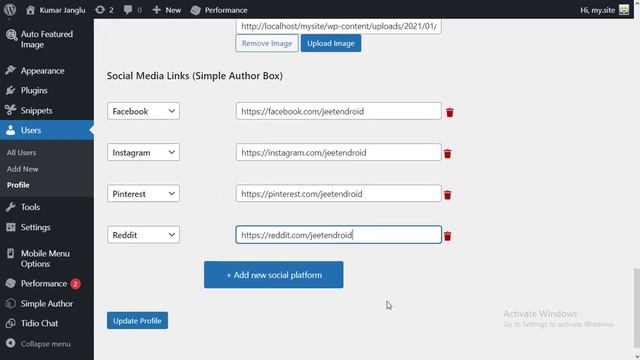This screenshot has height=360, width=640.
Task: Open Auto Featured Image menu
Action: 47,39
